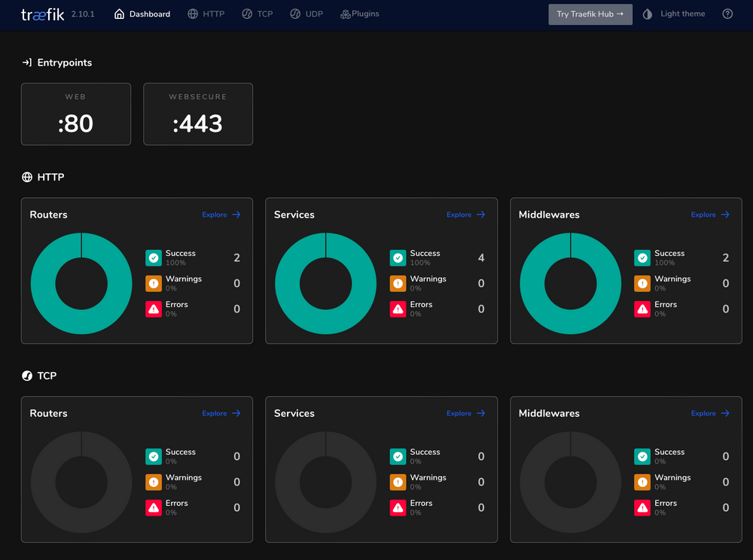This screenshot has width=753, height=560.
Task: Open the Dashboard tab
Action: pyautogui.click(x=142, y=14)
